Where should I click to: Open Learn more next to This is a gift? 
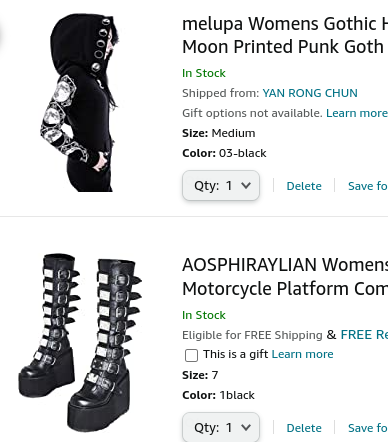coord(302,354)
